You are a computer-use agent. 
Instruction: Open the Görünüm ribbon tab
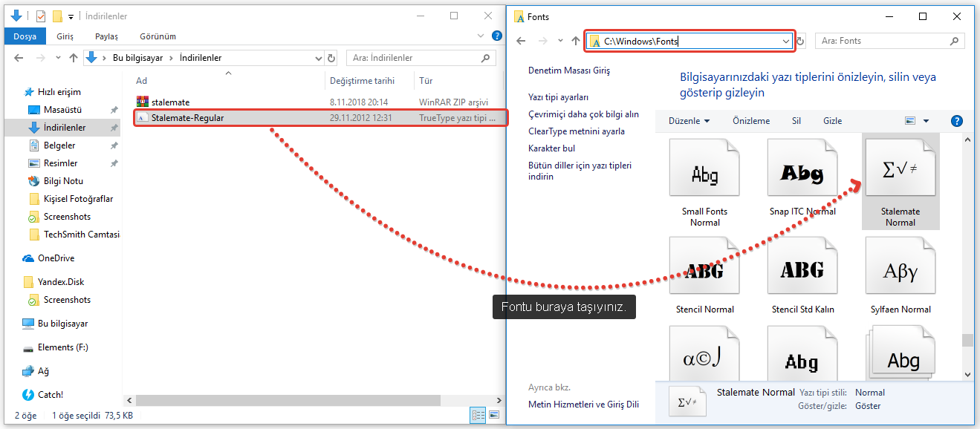pyautogui.click(x=158, y=36)
